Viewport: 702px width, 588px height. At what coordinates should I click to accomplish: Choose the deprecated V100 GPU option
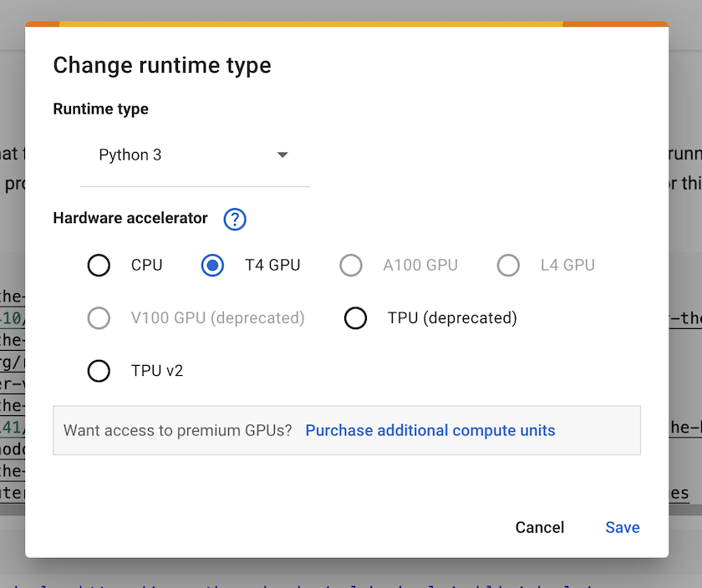pyautogui.click(x=99, y=317)
